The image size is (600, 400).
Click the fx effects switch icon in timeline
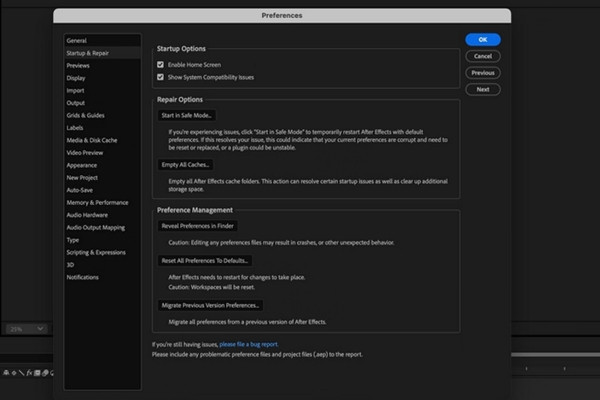point(29,372)
